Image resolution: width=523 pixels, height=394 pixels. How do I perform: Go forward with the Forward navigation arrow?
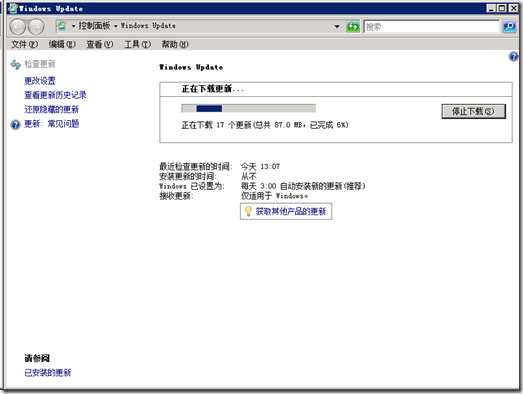coord(36,27)
